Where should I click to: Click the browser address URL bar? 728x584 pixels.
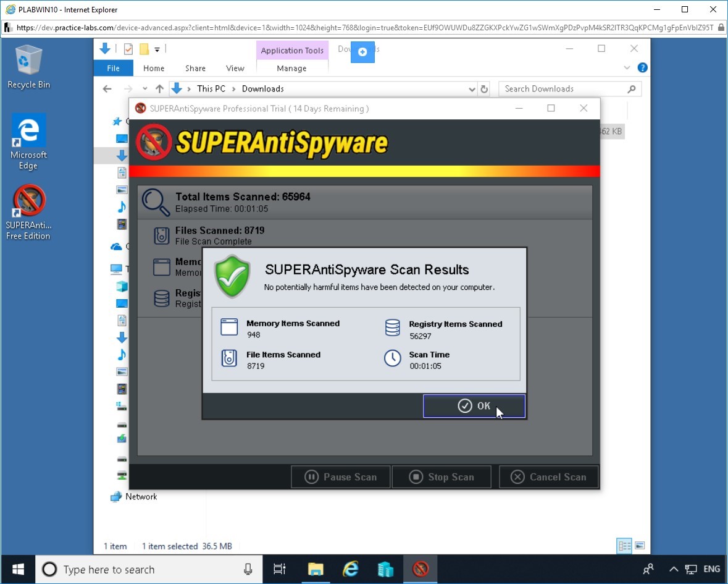tap(365, 28)
